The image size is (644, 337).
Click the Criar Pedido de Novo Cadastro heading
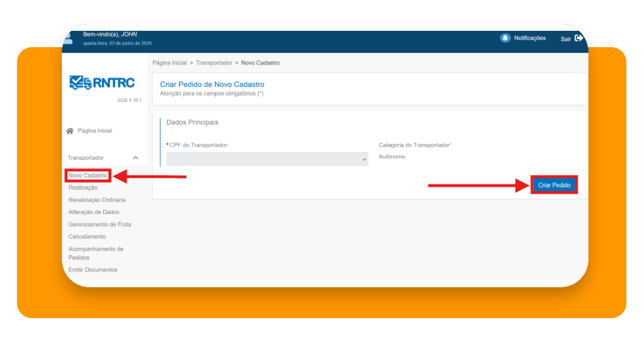tap(212, 84)
